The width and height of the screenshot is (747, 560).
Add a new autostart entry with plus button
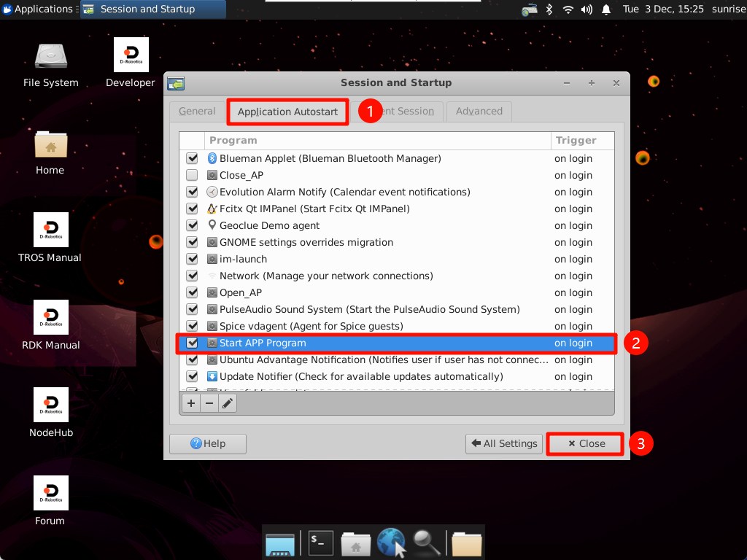click(191, 403)
